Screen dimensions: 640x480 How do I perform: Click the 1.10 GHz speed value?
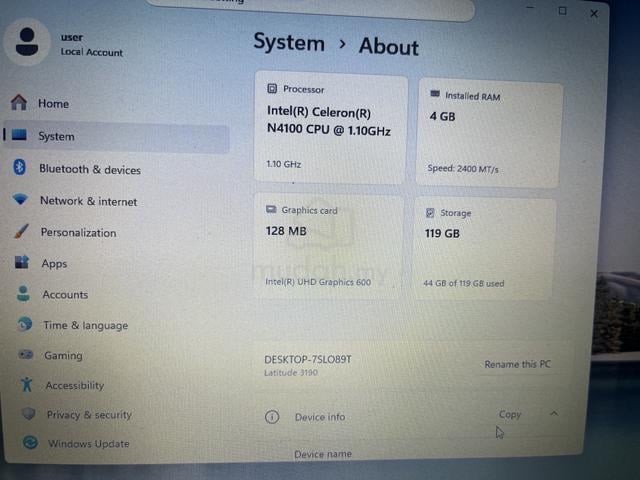(x=284, y=164)
